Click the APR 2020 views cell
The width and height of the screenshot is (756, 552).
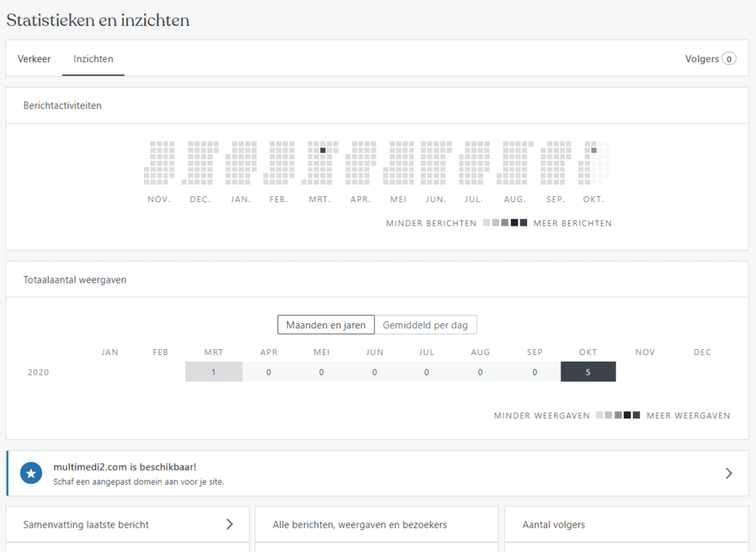[x=269, y=372]
